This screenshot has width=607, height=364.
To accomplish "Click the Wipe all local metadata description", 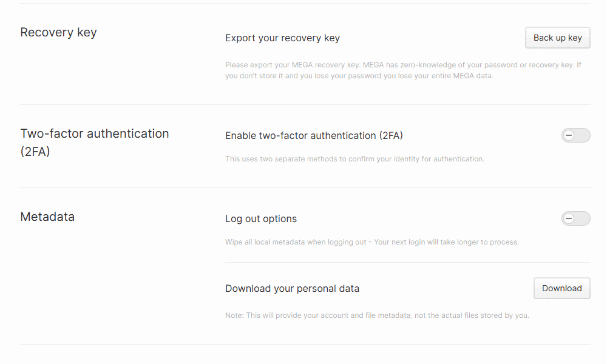I will [371, 242].
